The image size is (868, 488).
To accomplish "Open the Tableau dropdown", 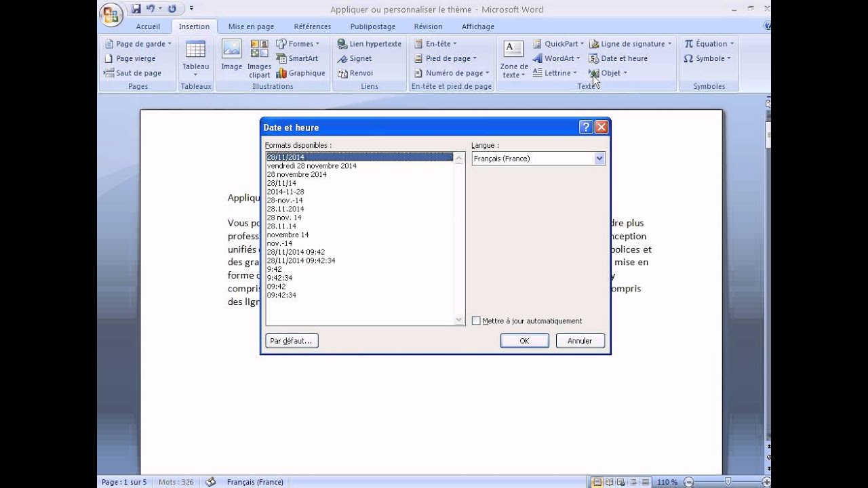I will pos(195,59).
